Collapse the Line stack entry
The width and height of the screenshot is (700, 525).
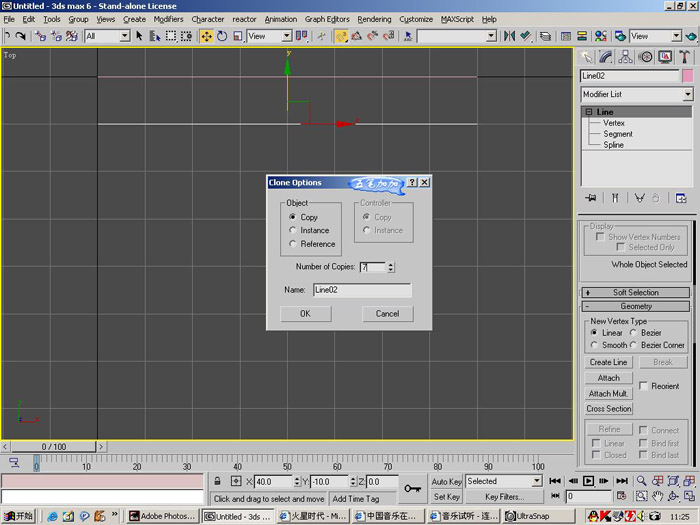click(x=589, y=112)
